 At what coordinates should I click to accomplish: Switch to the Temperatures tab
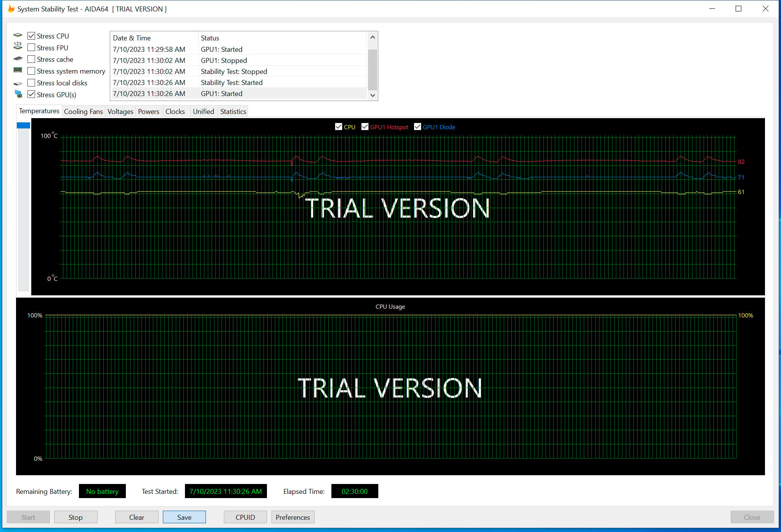(39, 111)
